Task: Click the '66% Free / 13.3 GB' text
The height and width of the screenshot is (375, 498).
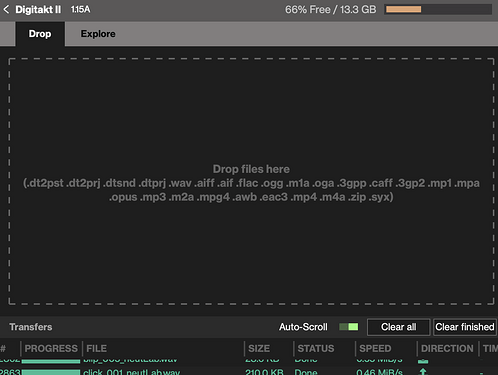Action: click(330, 9)
